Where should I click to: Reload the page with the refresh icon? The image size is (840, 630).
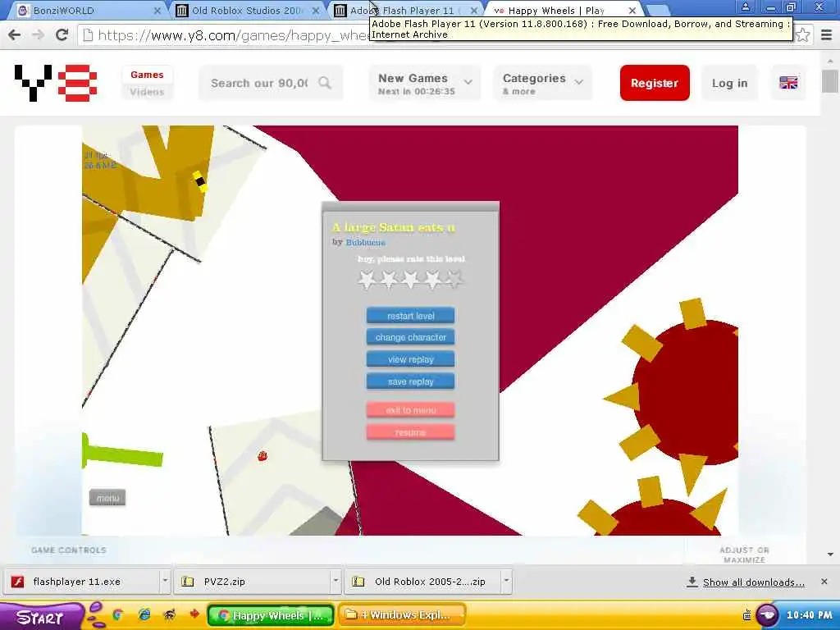point(62,34)
